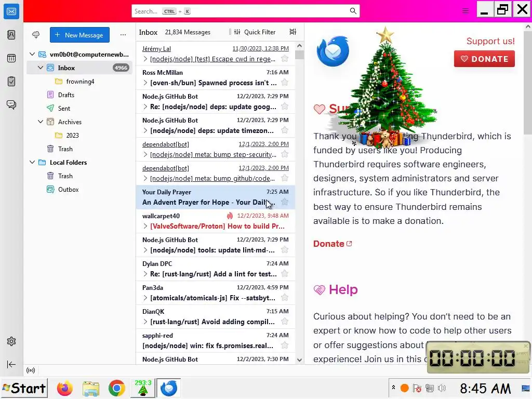Toggle the Quick Filter bar
532x399 pixels.
coord(255,32)
